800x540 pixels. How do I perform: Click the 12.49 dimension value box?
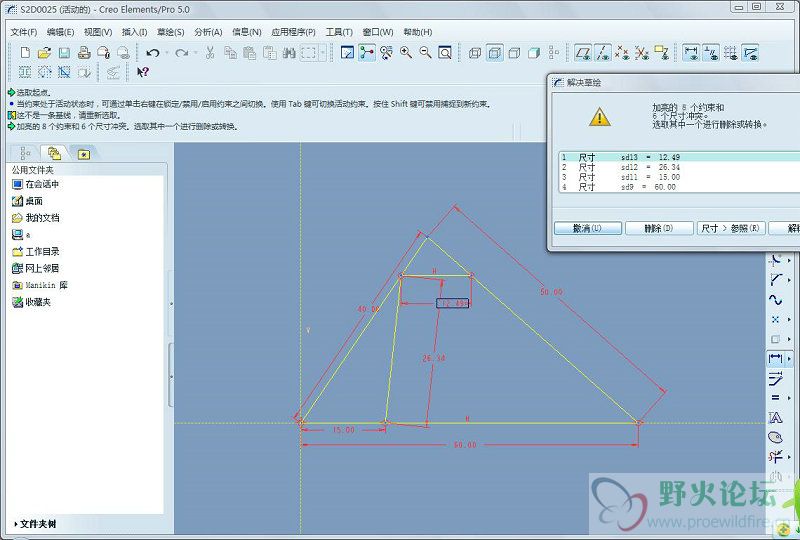pyautogui.click(x=453, y=303)
